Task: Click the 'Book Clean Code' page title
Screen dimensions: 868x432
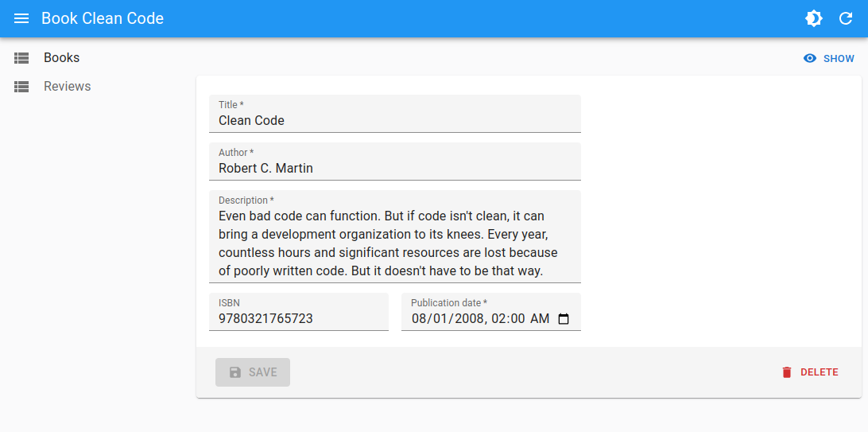Action: click(x=103, y=18)
